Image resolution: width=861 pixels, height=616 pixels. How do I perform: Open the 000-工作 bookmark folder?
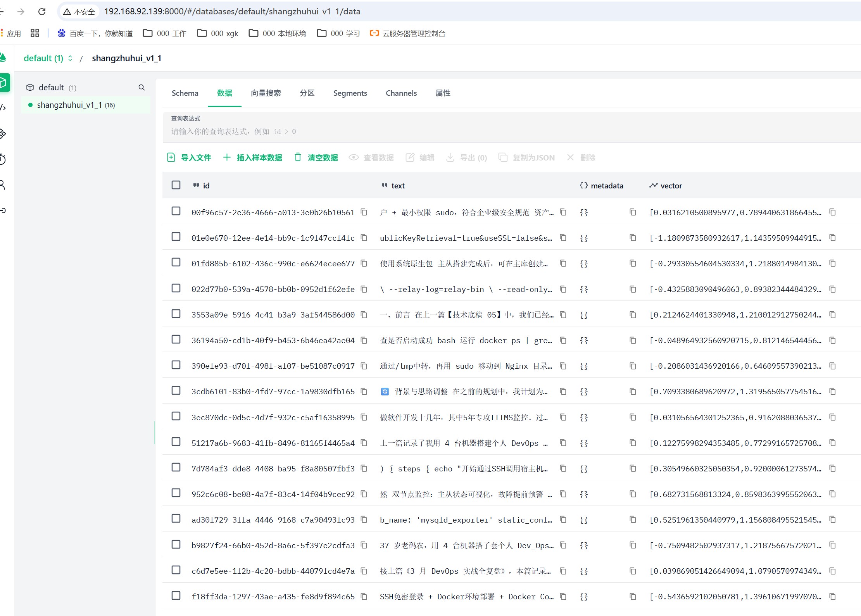[x=165, y=33]
